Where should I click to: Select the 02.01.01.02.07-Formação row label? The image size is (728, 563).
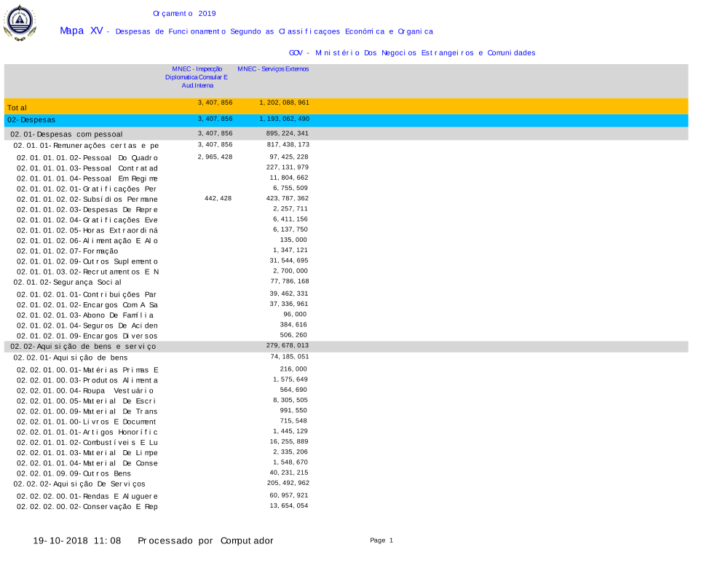pyautogui.click(x=68, y=251)
